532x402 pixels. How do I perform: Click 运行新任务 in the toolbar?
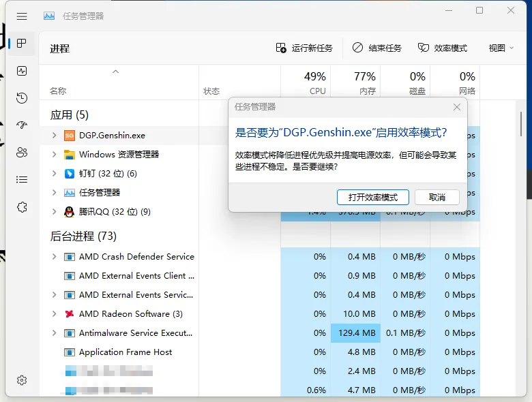(304, 48)
